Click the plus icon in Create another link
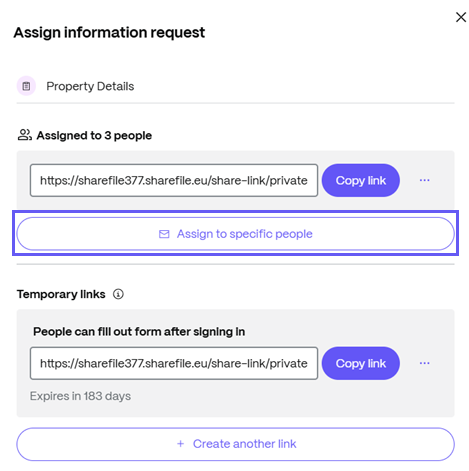The image size is (469, 471). (180, 444)
